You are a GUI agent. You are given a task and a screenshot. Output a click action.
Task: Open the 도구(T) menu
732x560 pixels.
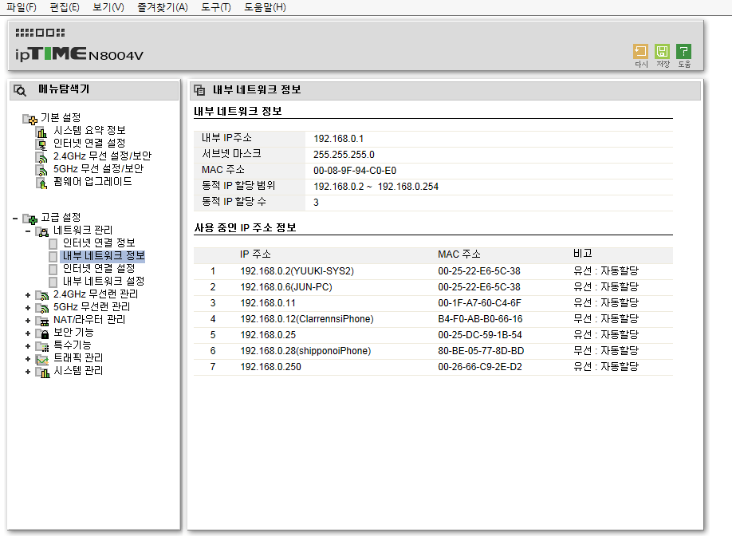[216, 7]
